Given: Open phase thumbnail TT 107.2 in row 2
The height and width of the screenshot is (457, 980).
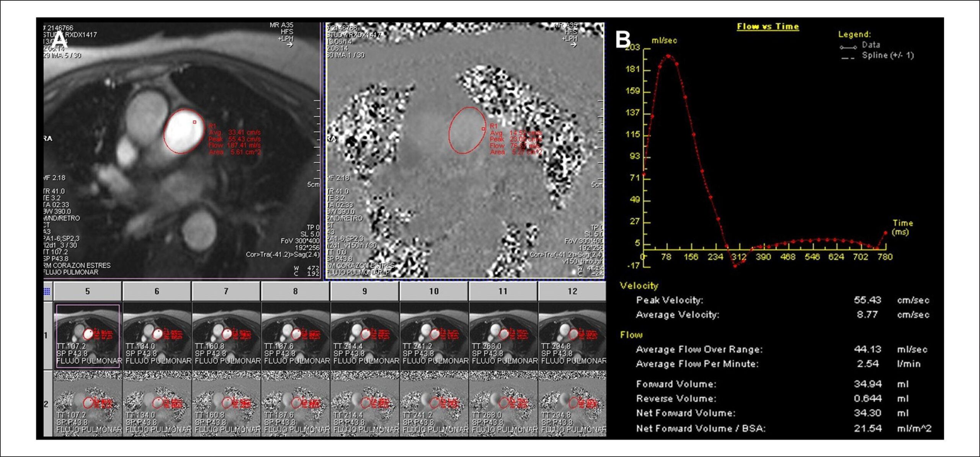Looking at the screenshot, I should tap(88, 404).
